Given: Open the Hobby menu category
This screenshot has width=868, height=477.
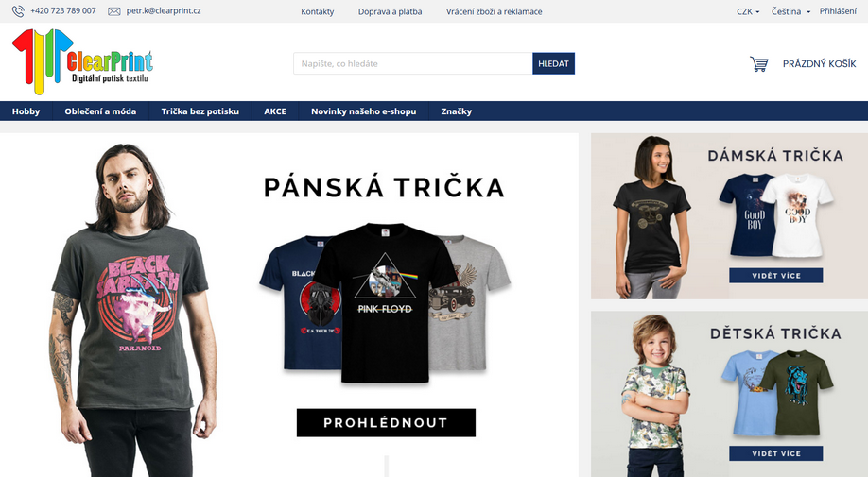Looking at the screenshot, I should tap(26, 111).
